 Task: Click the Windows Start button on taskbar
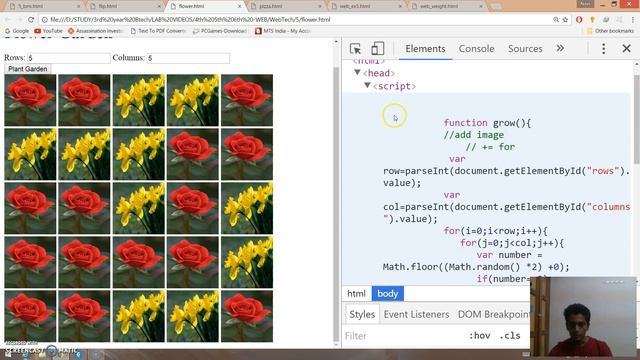click(9, 354)
